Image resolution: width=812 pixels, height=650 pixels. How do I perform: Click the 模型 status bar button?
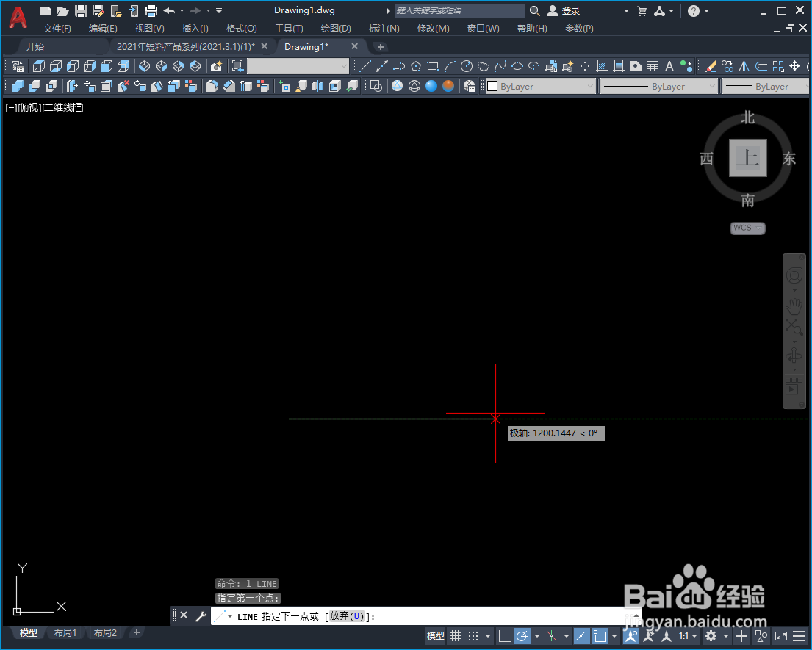[x=436, y=636]
